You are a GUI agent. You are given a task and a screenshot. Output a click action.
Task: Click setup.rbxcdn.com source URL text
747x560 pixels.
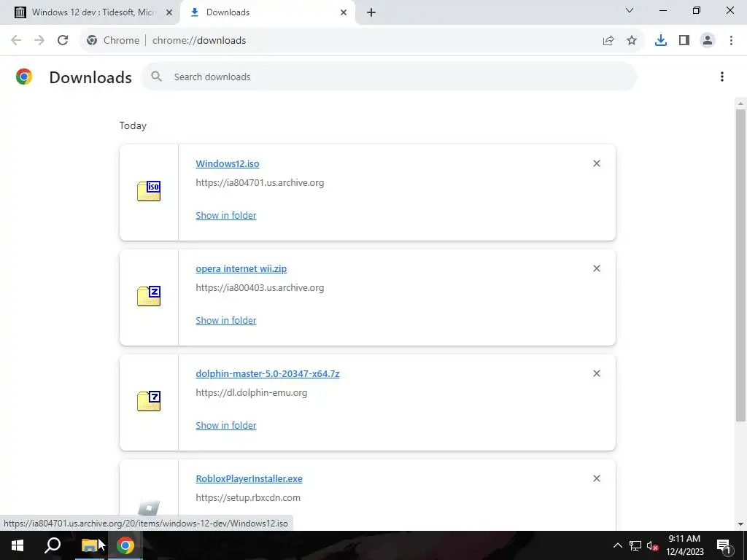pyautogui.click(x=248, y=497)
